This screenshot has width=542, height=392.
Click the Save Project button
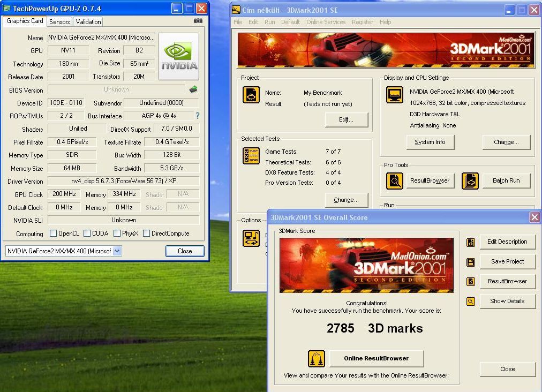(507, 262)
